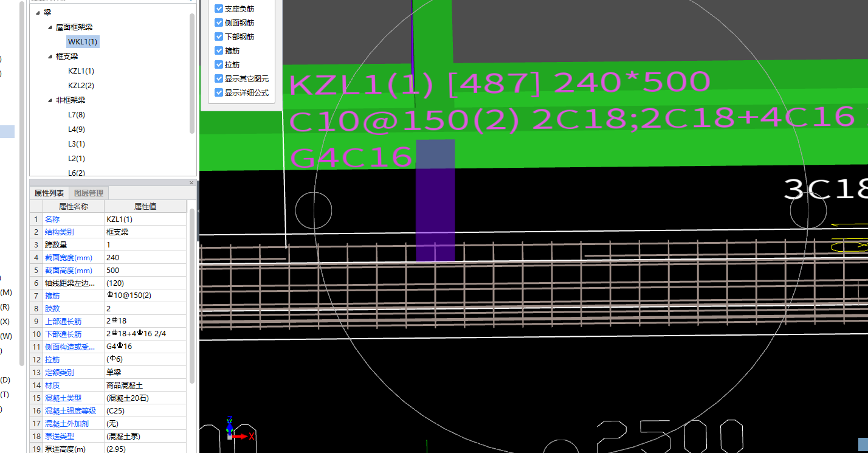Viewport: 868px width, 453px height.
Task: Click the 轴线距梁左边 value (120)
Action: click(x=145, y=283)
